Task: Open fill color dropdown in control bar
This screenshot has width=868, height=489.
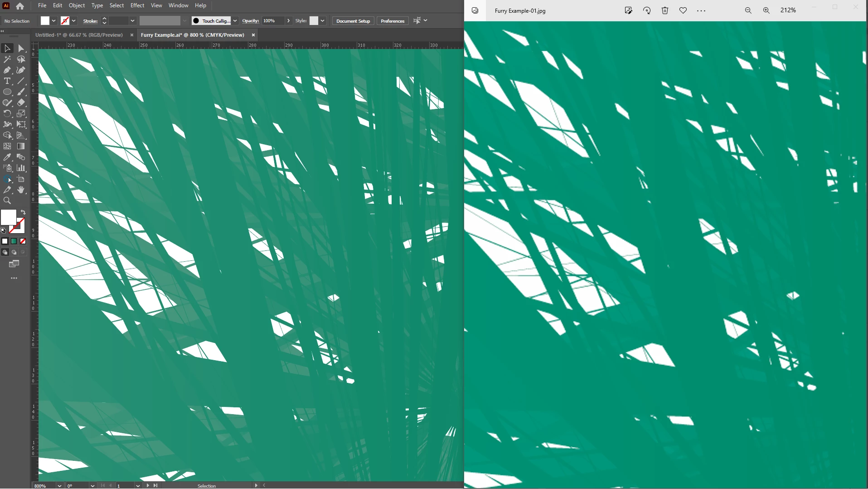Action: click(53, 21)
